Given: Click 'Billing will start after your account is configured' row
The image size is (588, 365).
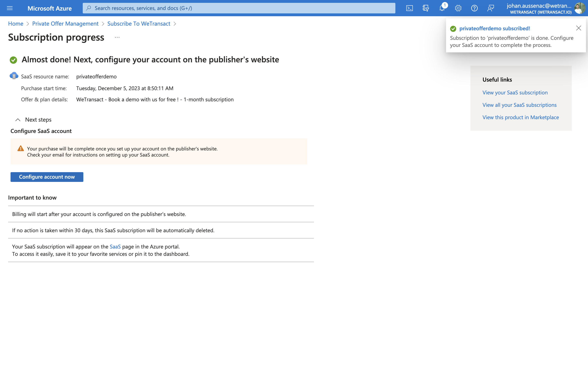Looking at the screenshot, I should coord(161,214).
